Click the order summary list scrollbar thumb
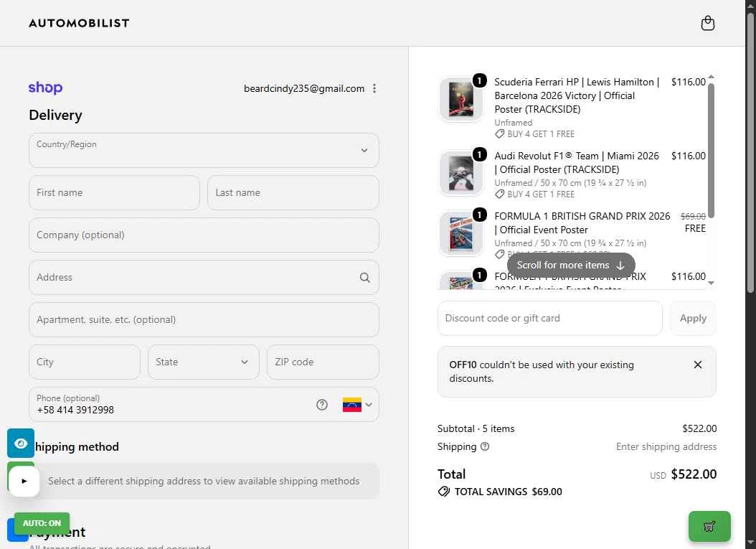 point(711,150)
